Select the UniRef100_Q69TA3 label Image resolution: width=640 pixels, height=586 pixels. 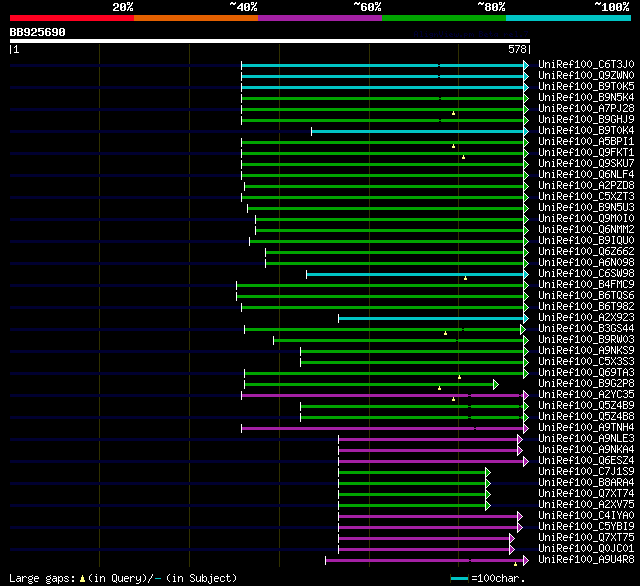[x=586, y=373]
